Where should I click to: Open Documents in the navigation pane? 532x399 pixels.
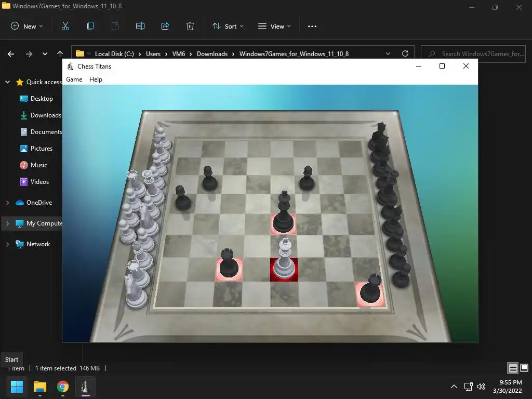pyautogui.click(x=41, y=131)
